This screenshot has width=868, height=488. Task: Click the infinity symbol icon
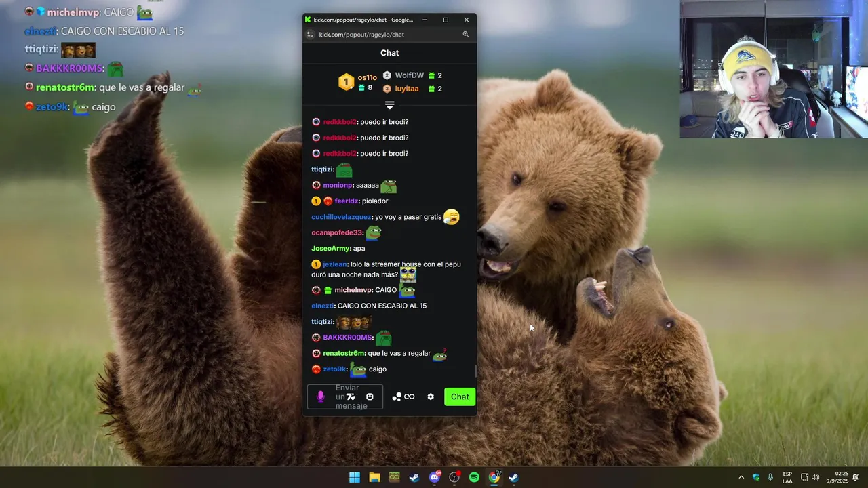(410, 396)
